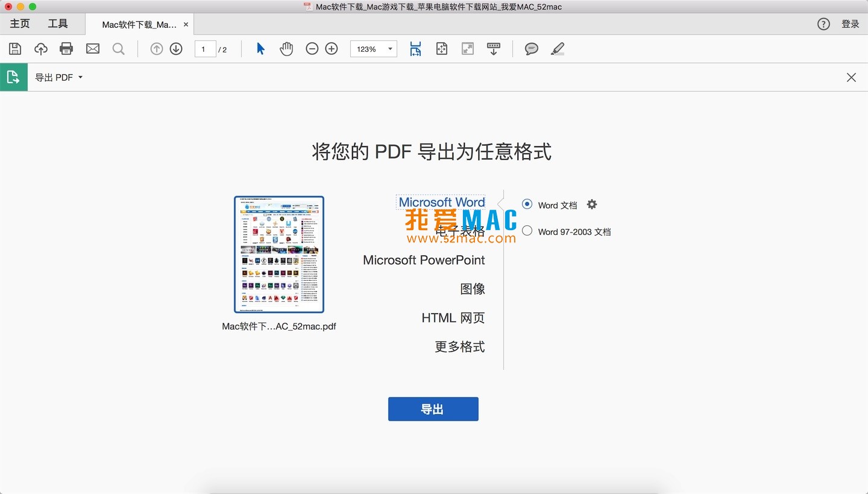This screenshot has width=868, height=494.
Task: Switch to the 主页 tab
Action: pyautogui.click(x=20, y=24)
